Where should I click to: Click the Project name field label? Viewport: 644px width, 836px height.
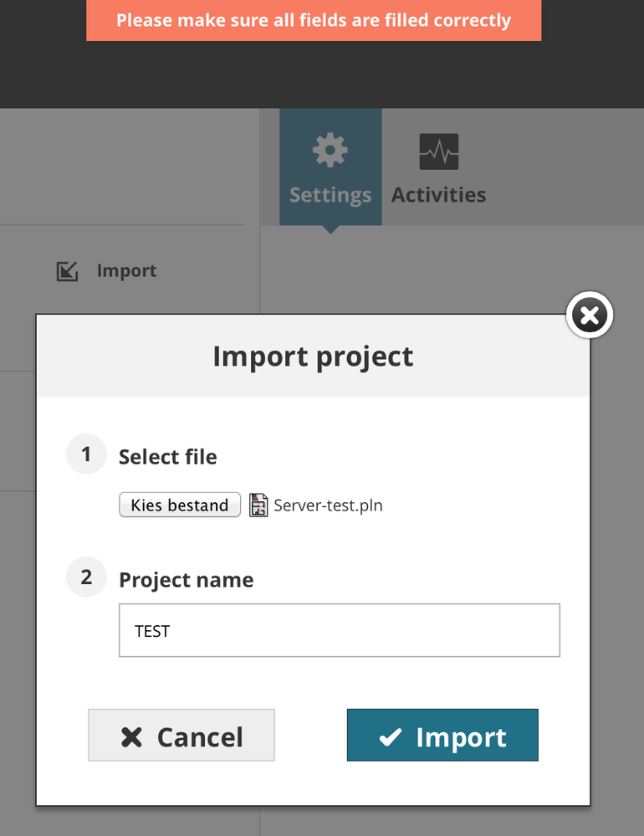(x=186, y=580)
